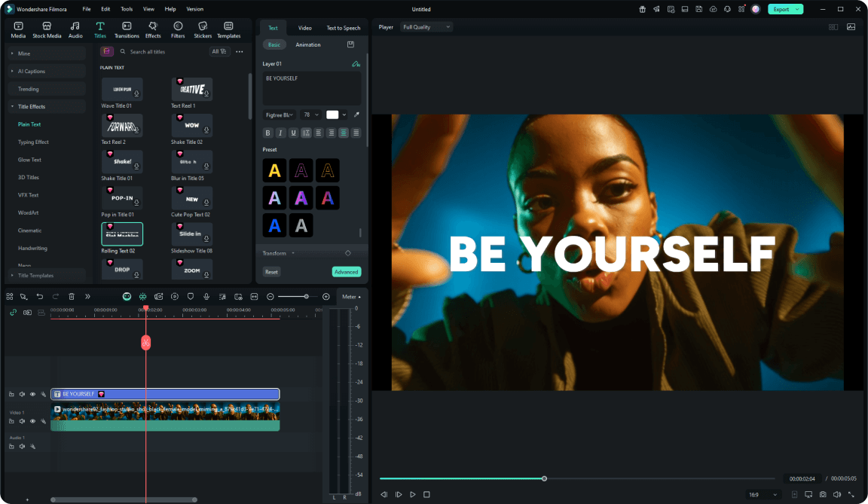Click the Advanced button
Viewport: 868px width, 504px height.
tap(347, 272)
